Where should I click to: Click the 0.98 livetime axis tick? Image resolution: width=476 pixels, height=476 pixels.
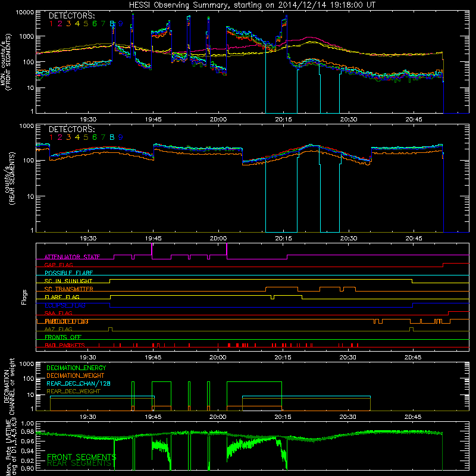coord(27,431)
